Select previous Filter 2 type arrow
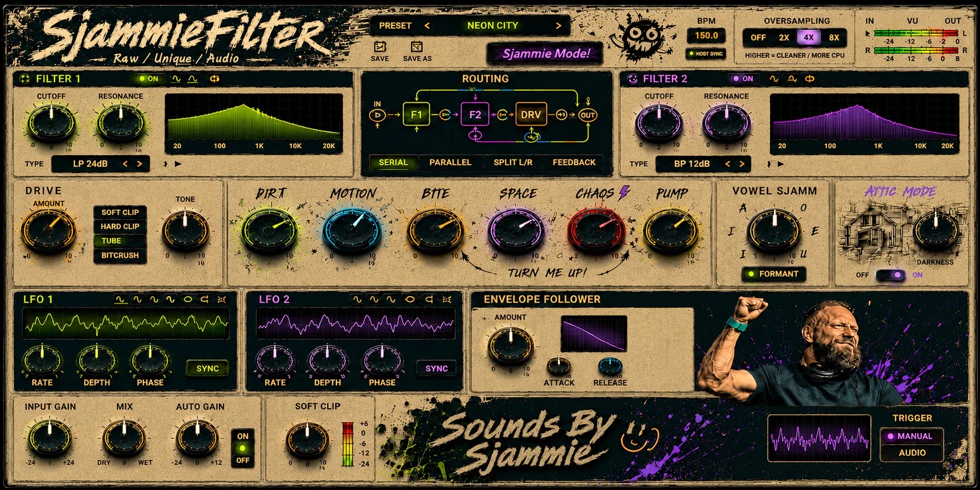 728,164
